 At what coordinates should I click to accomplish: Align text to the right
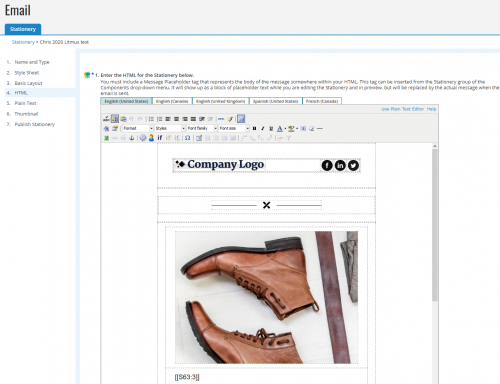[x=185, y=119]
